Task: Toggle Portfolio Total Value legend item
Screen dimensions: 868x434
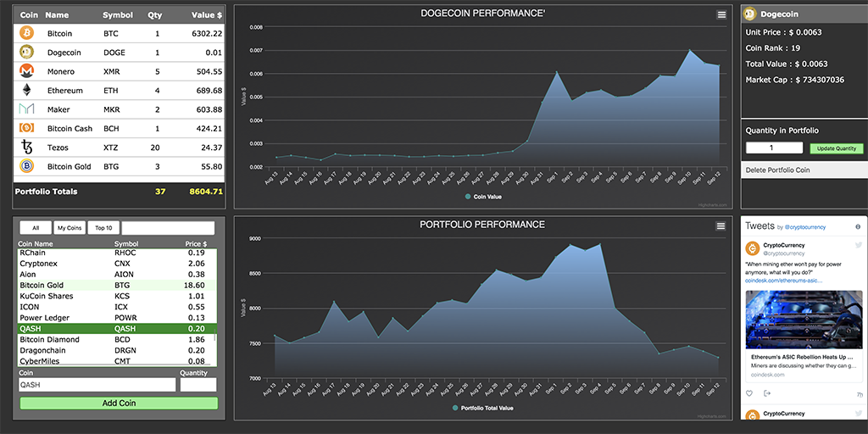Action: click(x=482, y=408)
